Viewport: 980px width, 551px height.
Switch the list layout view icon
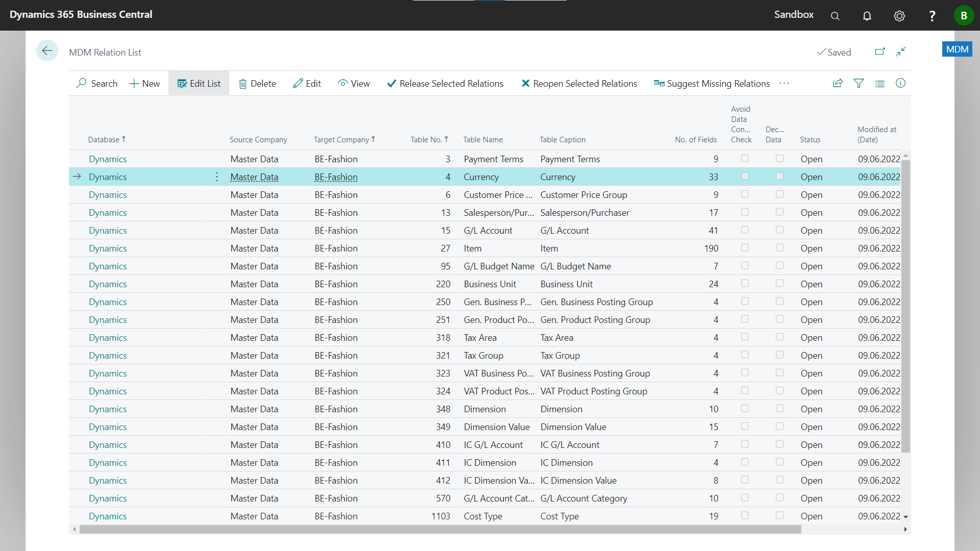point(880,83)
